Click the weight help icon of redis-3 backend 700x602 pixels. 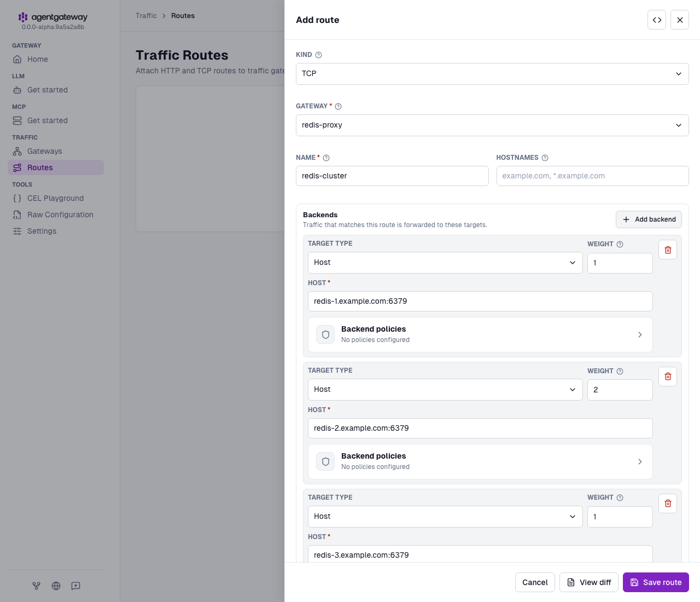coord(620,497)
